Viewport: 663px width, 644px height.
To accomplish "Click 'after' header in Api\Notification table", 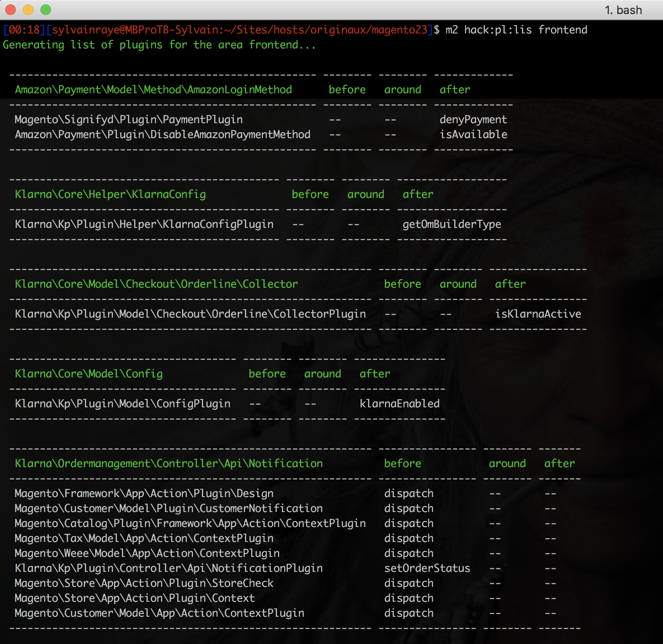I will (x=560, y=464).
